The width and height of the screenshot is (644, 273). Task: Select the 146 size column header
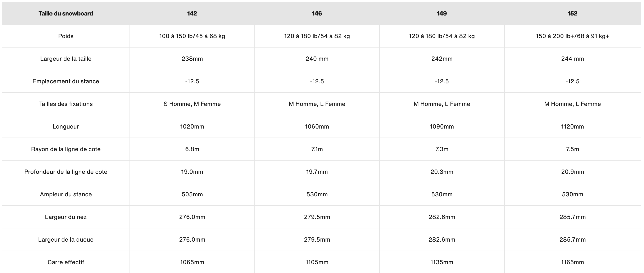(317, 14)
